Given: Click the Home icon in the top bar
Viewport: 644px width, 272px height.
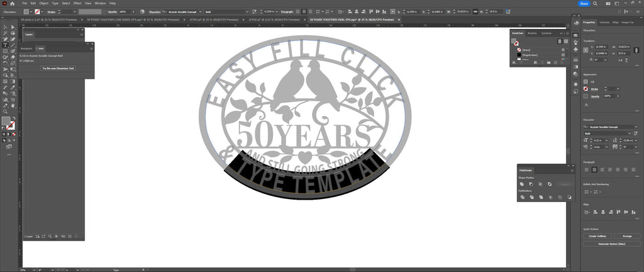Looking at the screenshot, I should 12,3.
